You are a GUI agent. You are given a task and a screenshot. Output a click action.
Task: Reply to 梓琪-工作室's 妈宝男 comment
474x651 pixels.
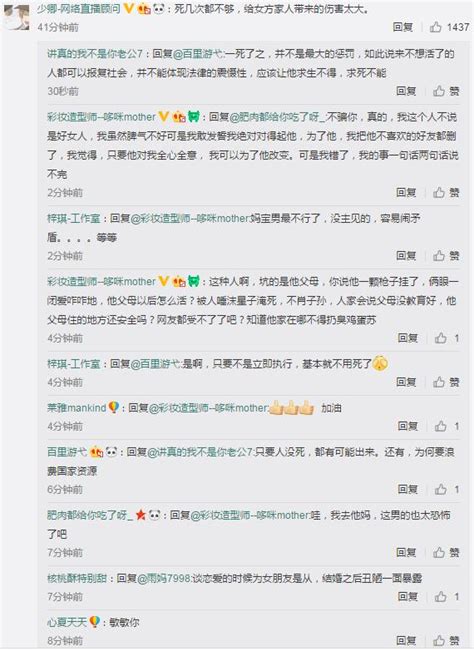(x=406, y=256)
